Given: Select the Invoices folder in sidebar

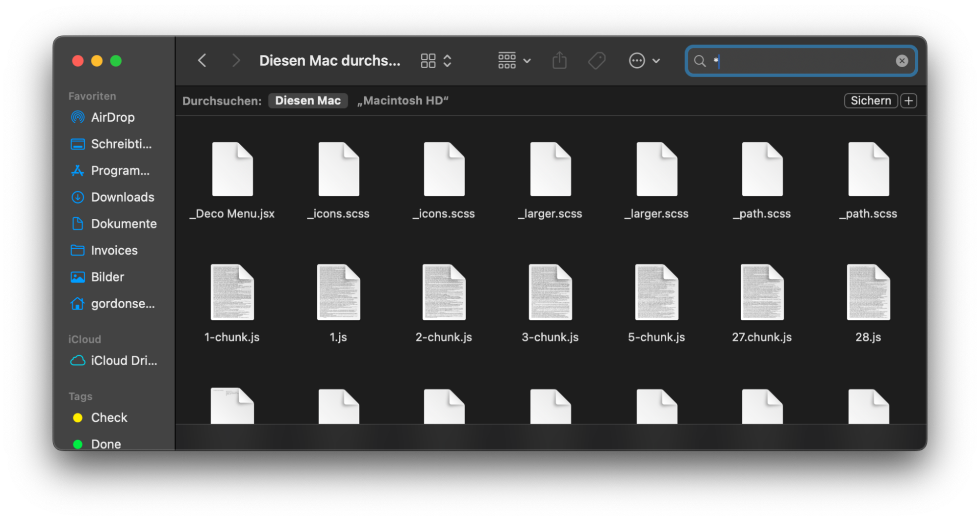Looking at the screenshot, I should point(114,251).
